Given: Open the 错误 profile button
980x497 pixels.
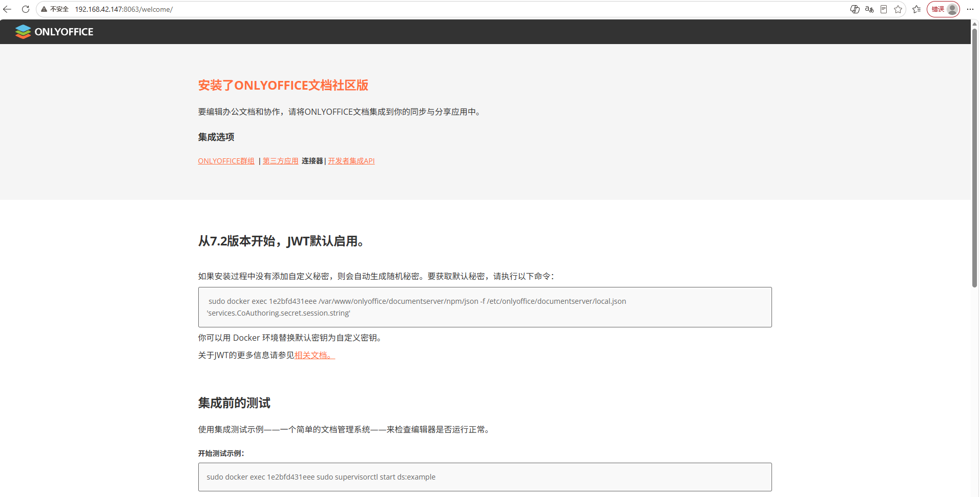Looking at the screenshot, I should tap(943, 9).
